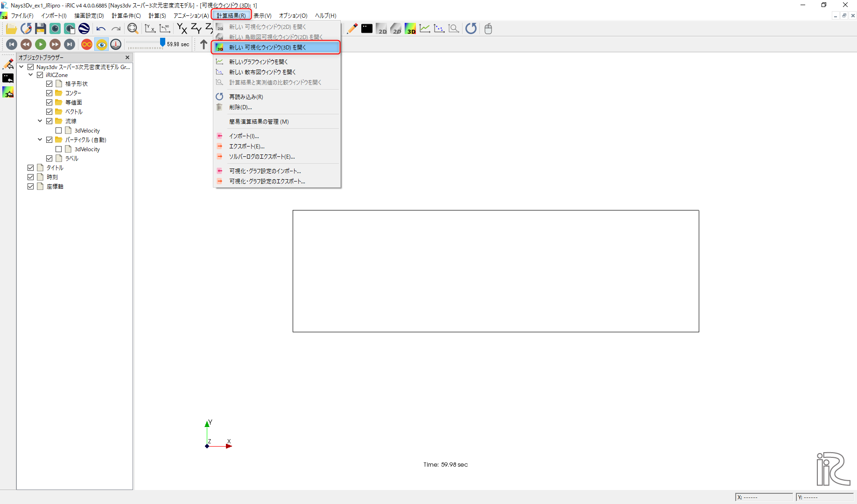The height and width of the screenshot is (504, 857).
Task: Take a snapshot with the camera icon
Action: (55, 29)
